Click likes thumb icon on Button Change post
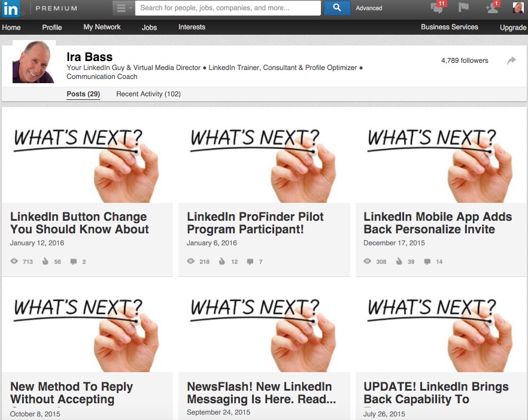This screenshot has width=528, height=420. 45,261
